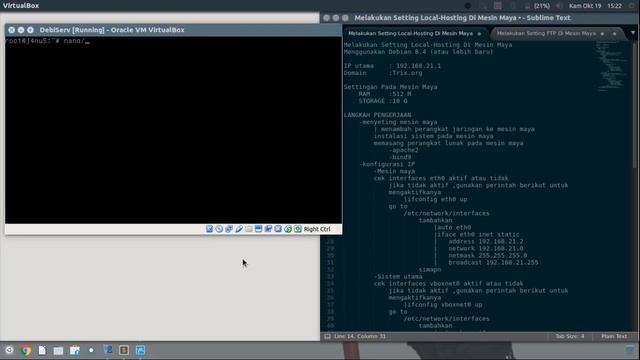Open Sublime Text tab list dropdown arrow

(633, 33)
